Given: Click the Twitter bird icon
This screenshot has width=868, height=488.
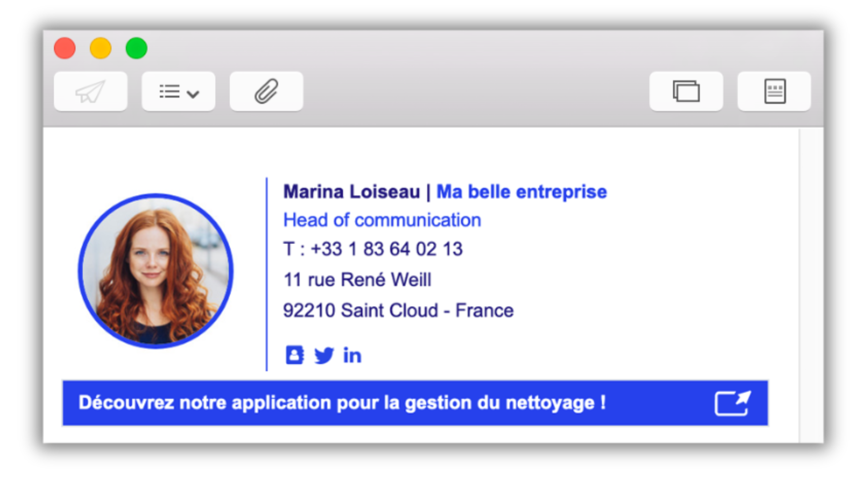Looking at the screenshot, I should [x=324, y=355].
